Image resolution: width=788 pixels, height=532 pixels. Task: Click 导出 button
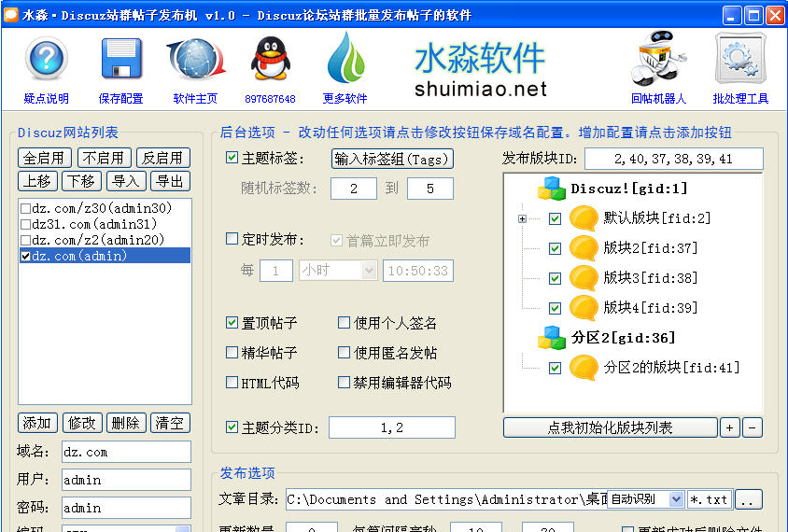coord(170,181)
